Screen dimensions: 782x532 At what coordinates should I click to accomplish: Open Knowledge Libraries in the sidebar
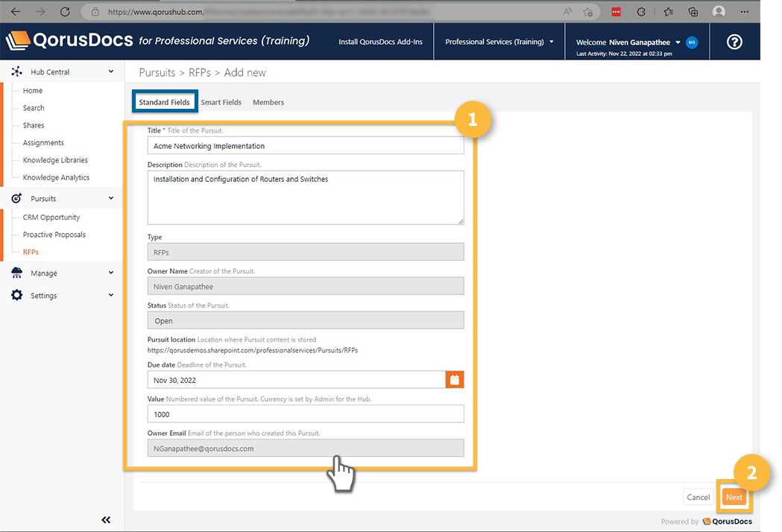coord(55,160)
